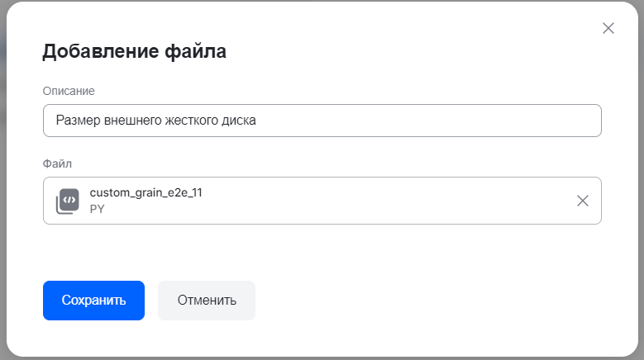This screenshot has width=644, height=360.
Task: Click the Файл field label
Action: 57,163
